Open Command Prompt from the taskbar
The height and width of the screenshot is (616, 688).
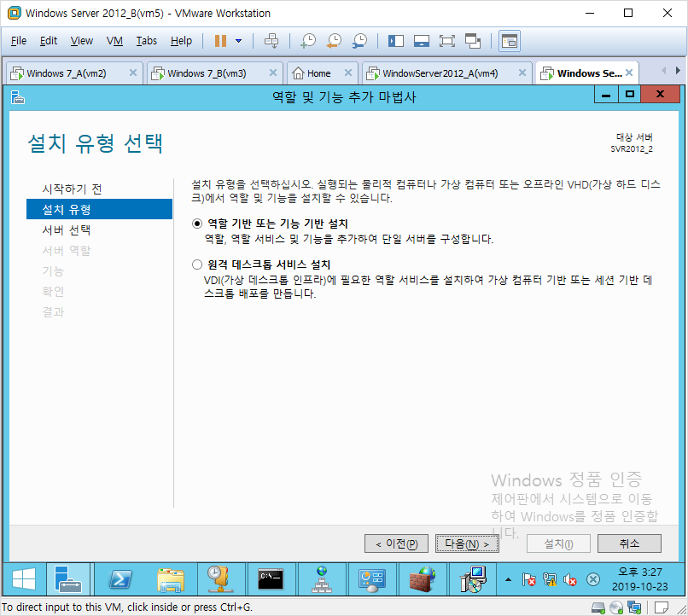pos(271,579)
